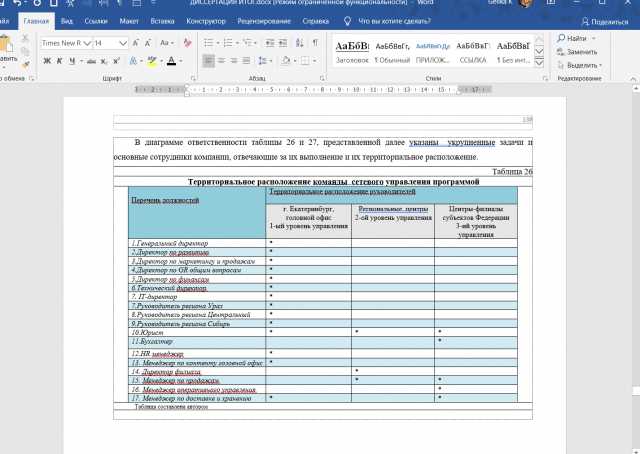Open highlight color dropdown arrow
The width and height of the screenshot is (640, 454).
(x=162, y=61)
